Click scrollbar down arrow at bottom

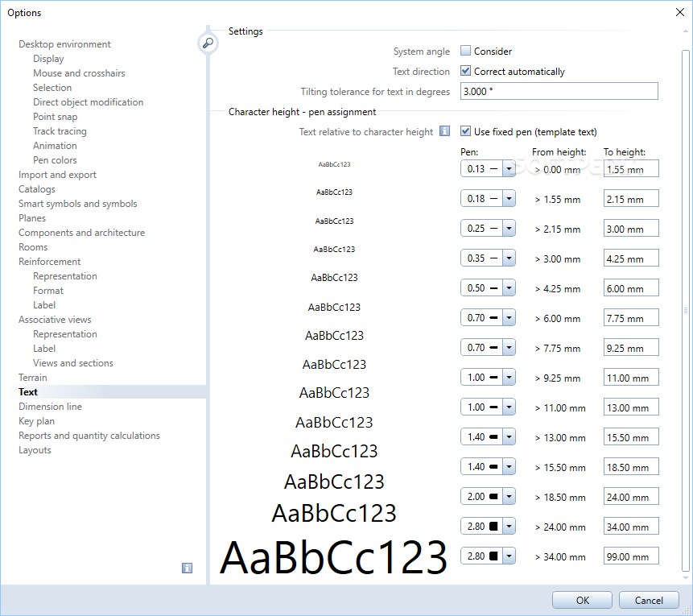[x=686, y=577]
